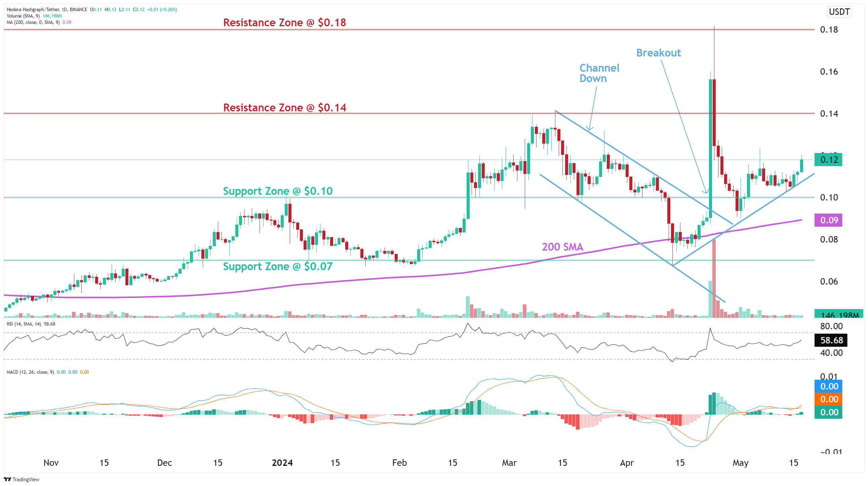868x486 pixels.
Task: Click the 0.14 price axis label
Action: [x=829, y=114]
